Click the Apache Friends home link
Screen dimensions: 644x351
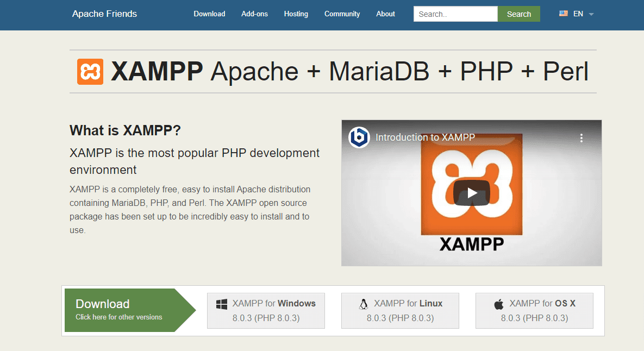[x=104, y=14]
